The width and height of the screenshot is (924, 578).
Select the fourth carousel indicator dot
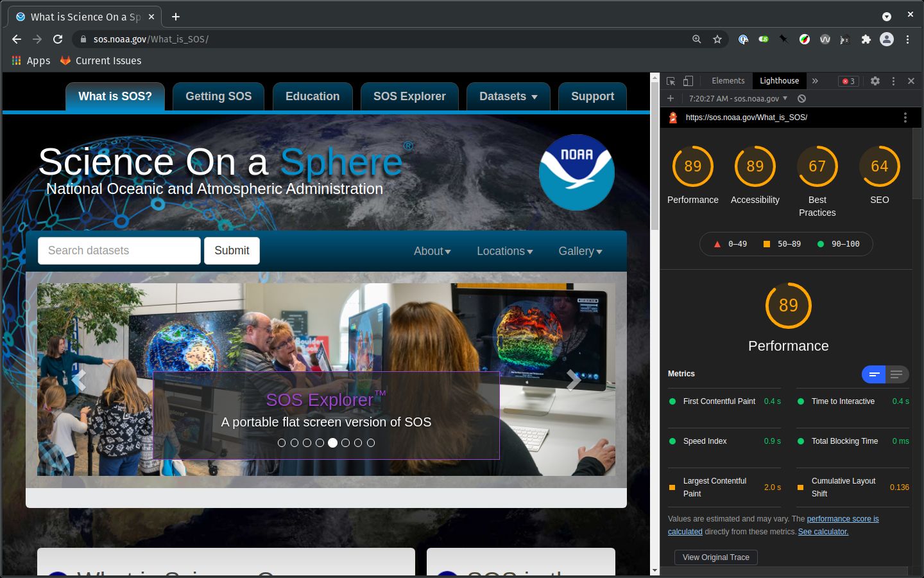coord(320,442)
